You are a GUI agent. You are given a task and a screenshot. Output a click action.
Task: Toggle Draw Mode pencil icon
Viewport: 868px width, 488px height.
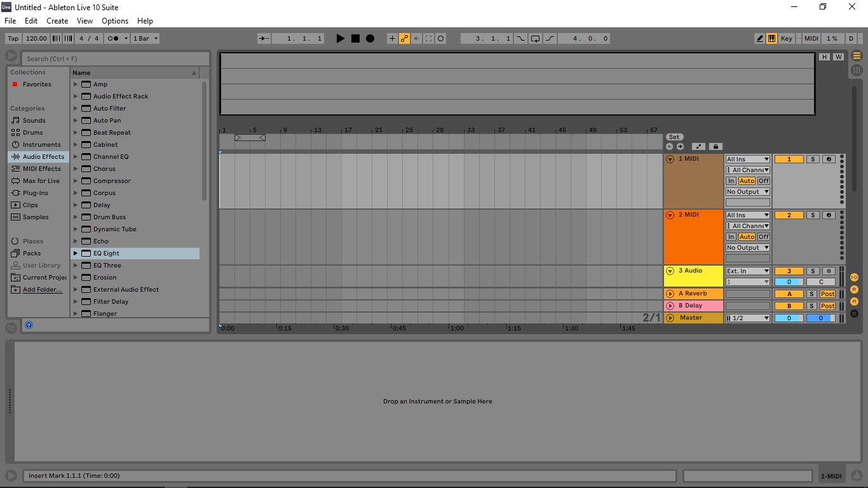click(x=759, y=39)
